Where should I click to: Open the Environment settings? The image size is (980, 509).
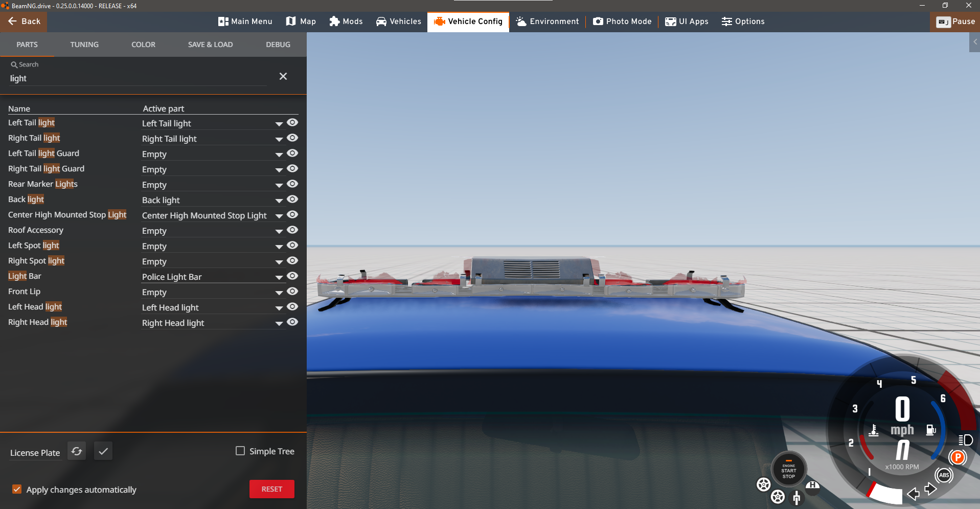click(548, 21)
